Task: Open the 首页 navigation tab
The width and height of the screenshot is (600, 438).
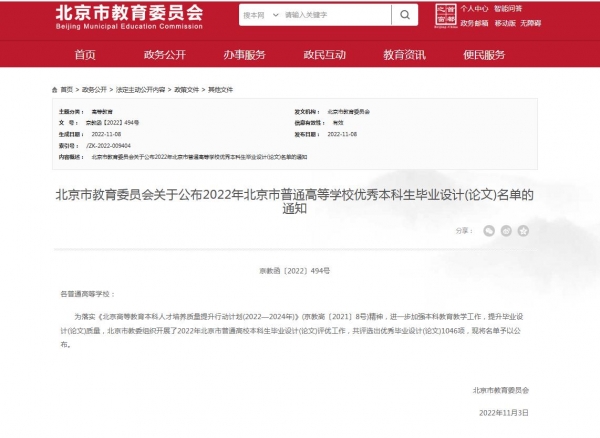Action: click(85, 54)
